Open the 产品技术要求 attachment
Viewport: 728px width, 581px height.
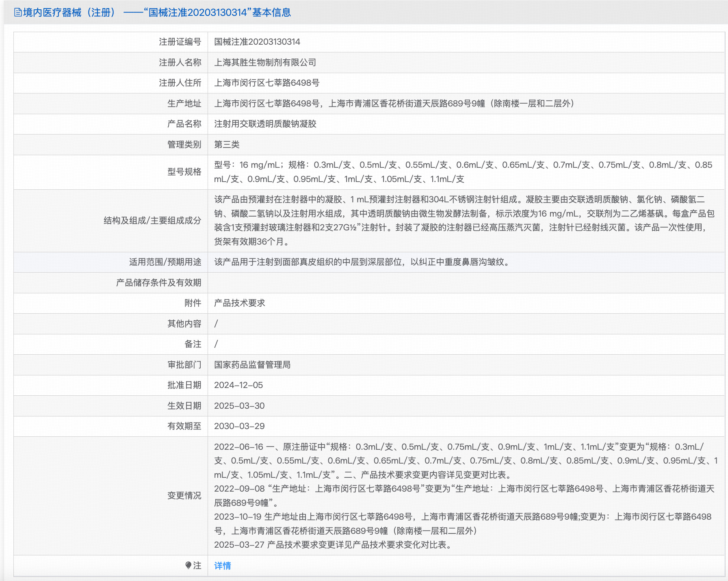(240, 303)
